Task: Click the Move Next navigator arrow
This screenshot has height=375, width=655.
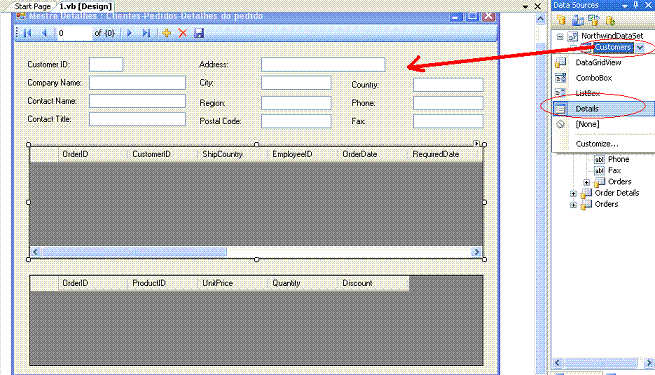Action: point(129,33)
